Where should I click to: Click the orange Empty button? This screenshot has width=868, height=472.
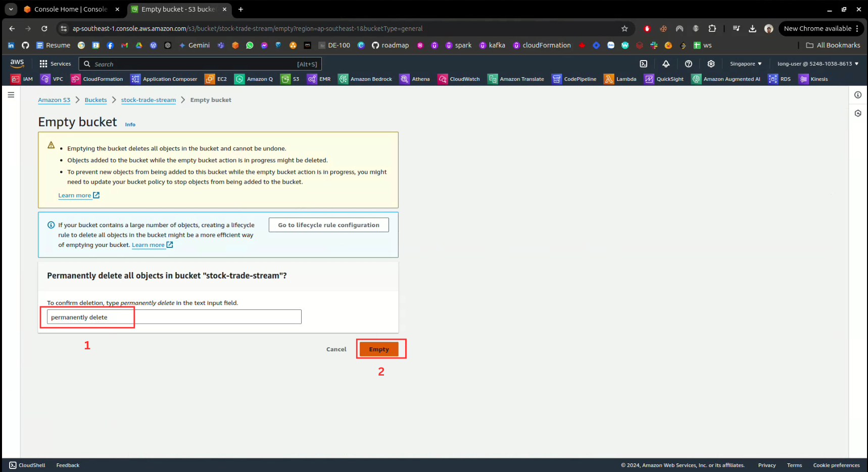[379, 349]
